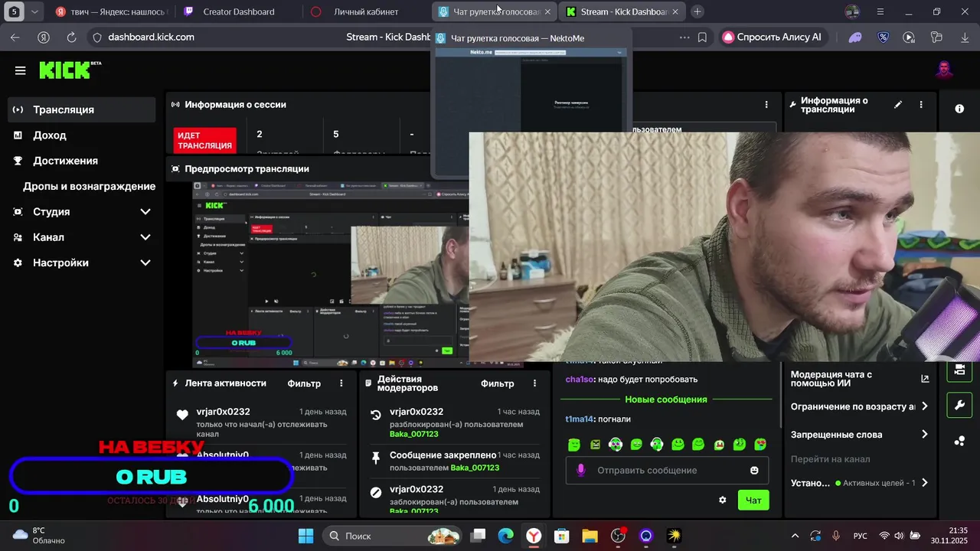Open three-dot menu of Информация о трансляции
Viewport: 980px width, 551px height.
point(921,105)
